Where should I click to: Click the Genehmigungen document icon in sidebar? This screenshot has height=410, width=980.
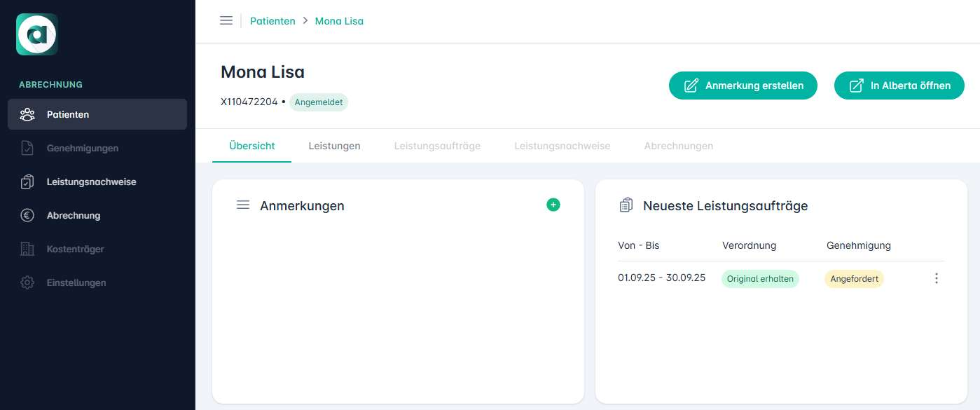27,149
